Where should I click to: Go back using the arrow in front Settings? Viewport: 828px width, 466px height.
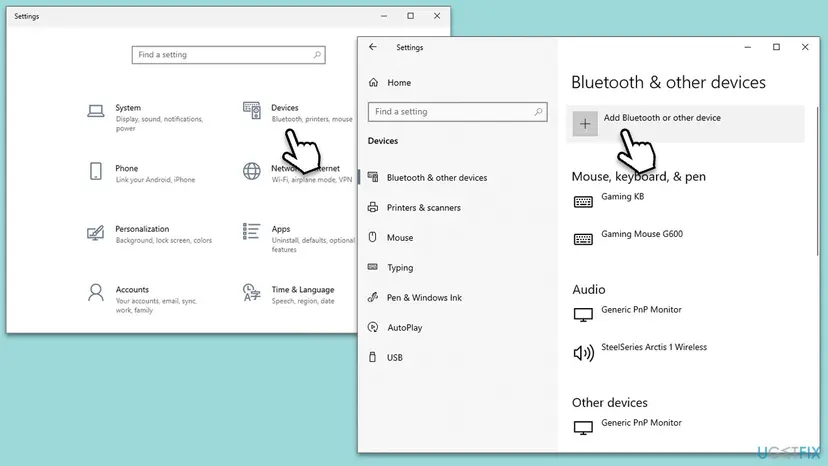tap(373, 47)
